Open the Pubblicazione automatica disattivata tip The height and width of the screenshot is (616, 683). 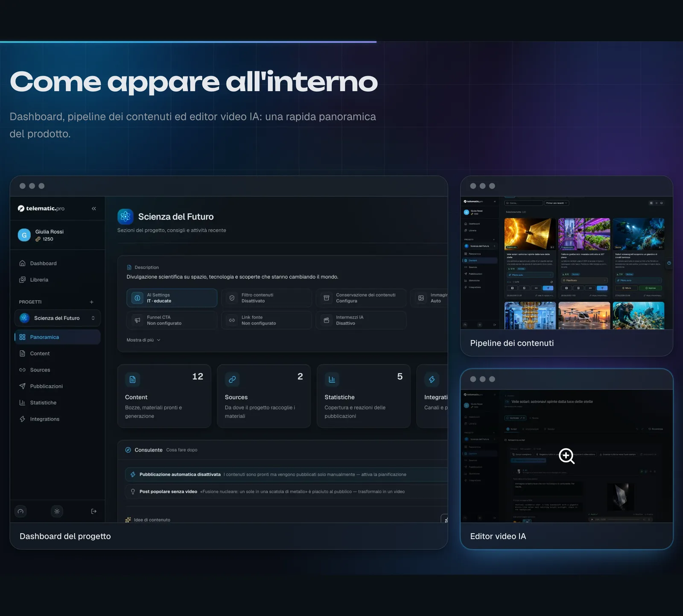tap(286, 474)
